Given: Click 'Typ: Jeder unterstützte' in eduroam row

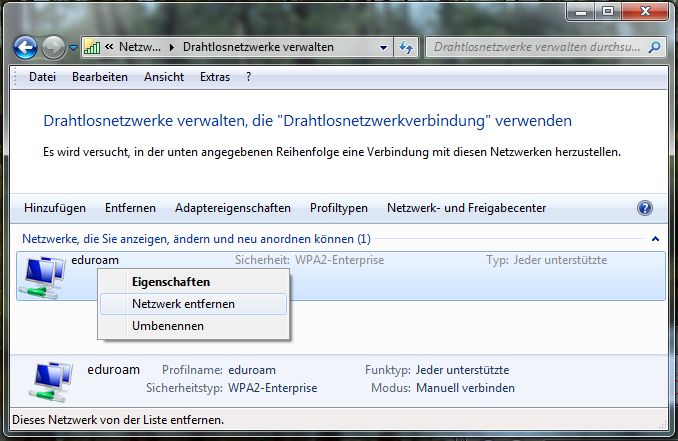Looking at the screenshot, I should 547,260.
